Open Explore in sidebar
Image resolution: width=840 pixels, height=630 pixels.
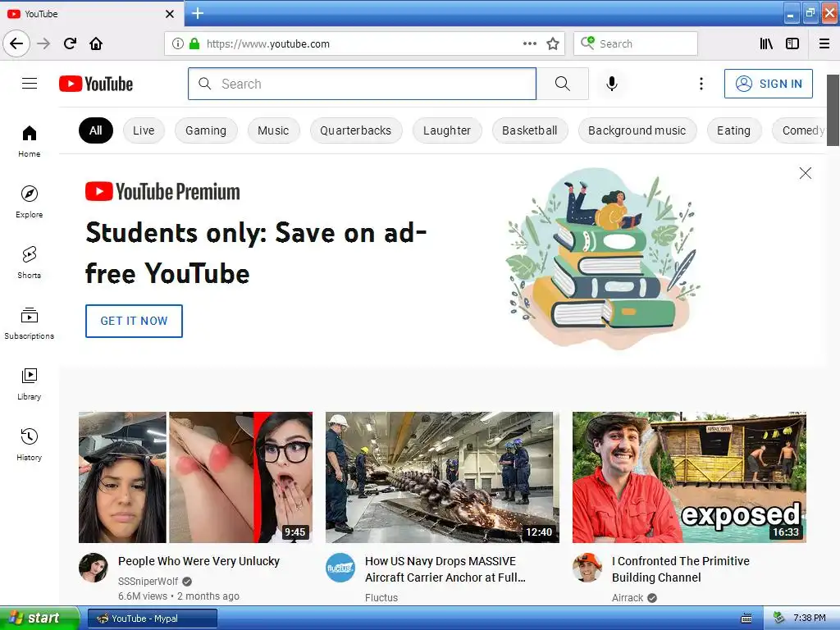coord(30,202)
